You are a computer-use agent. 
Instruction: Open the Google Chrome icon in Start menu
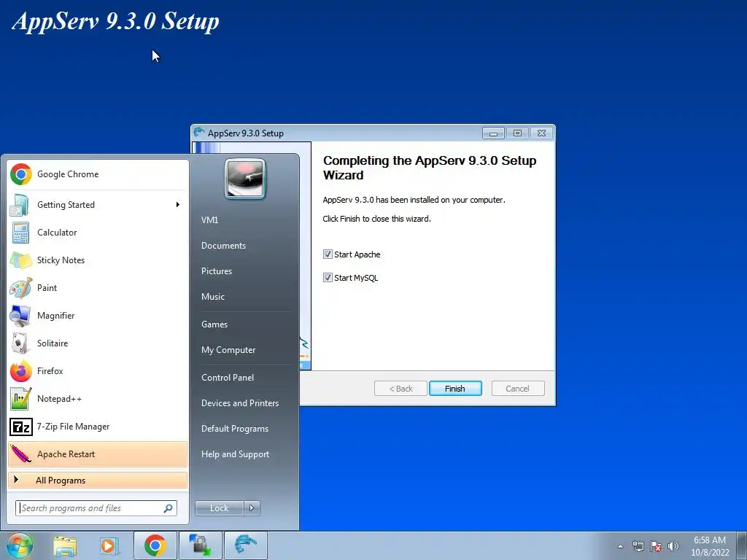(21, 174)
